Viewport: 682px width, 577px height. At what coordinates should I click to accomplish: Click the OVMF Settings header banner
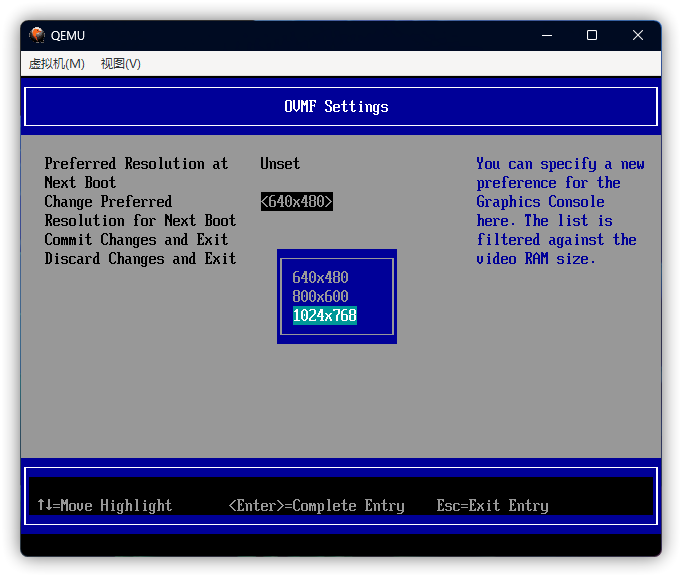click(340, 107)
